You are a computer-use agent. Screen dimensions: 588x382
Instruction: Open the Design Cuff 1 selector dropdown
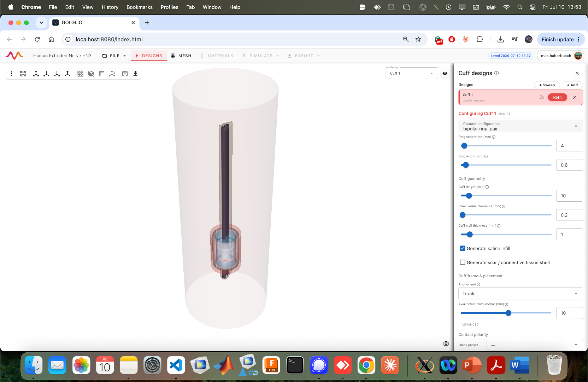point(412,73)
